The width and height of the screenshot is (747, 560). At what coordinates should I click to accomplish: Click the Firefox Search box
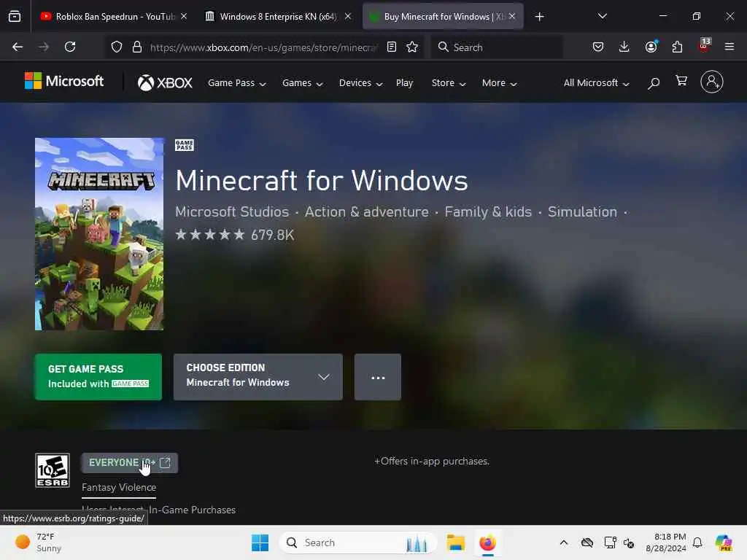coord(497,47)
